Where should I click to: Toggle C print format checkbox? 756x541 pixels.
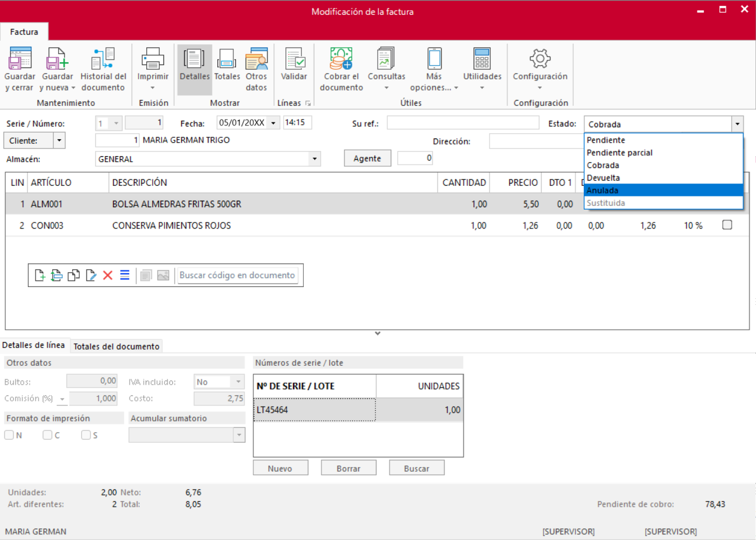click(x=48, y=435)
